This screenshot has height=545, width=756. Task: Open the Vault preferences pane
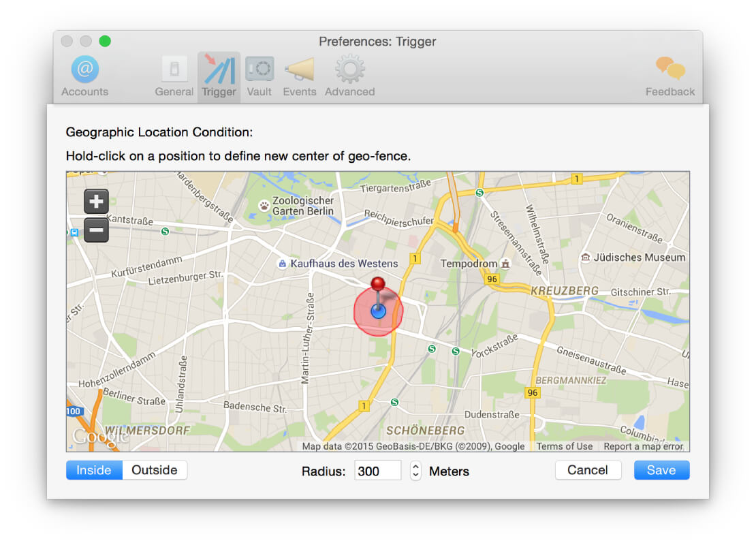click(x=259, y=76)
